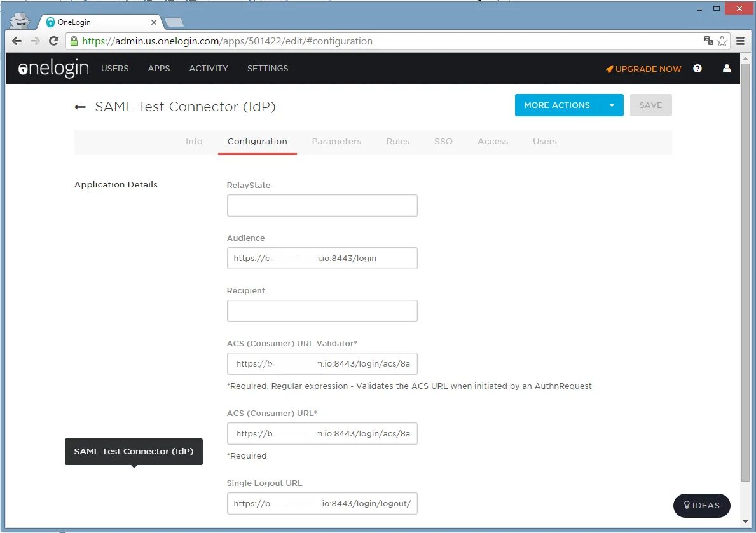756x533 pixels.
Task: Go to the Rules tab
Action: pyautogui.click(x=398, y=141)
